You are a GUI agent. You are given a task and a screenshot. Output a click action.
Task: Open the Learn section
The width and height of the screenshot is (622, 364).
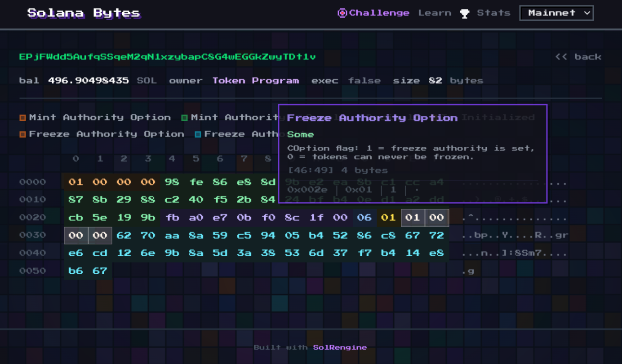[435, 13]
